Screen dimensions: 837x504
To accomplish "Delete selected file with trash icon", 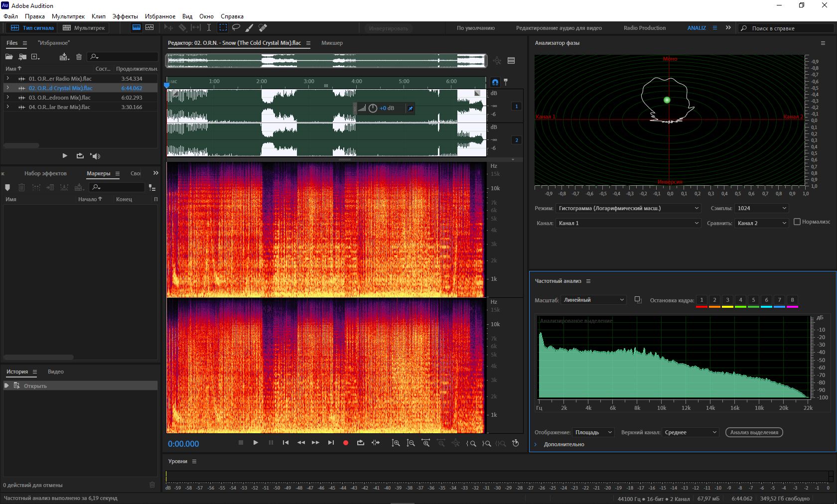I will coord(79,57).
